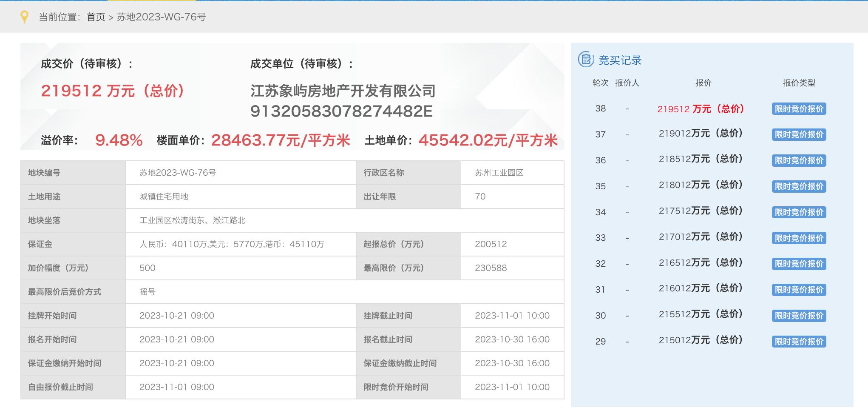
Task: Click the 溢价率 9.48% value
Action: tap(119, 140)
